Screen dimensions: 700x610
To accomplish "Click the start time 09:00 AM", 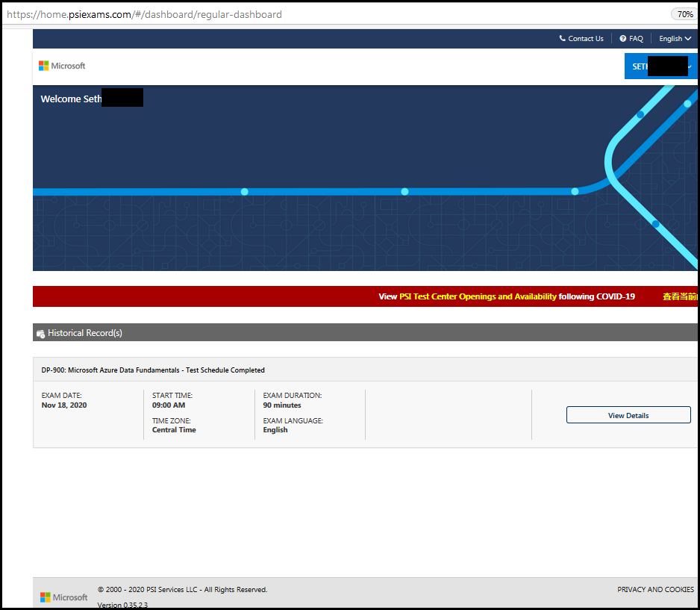I will pos(169,405).
